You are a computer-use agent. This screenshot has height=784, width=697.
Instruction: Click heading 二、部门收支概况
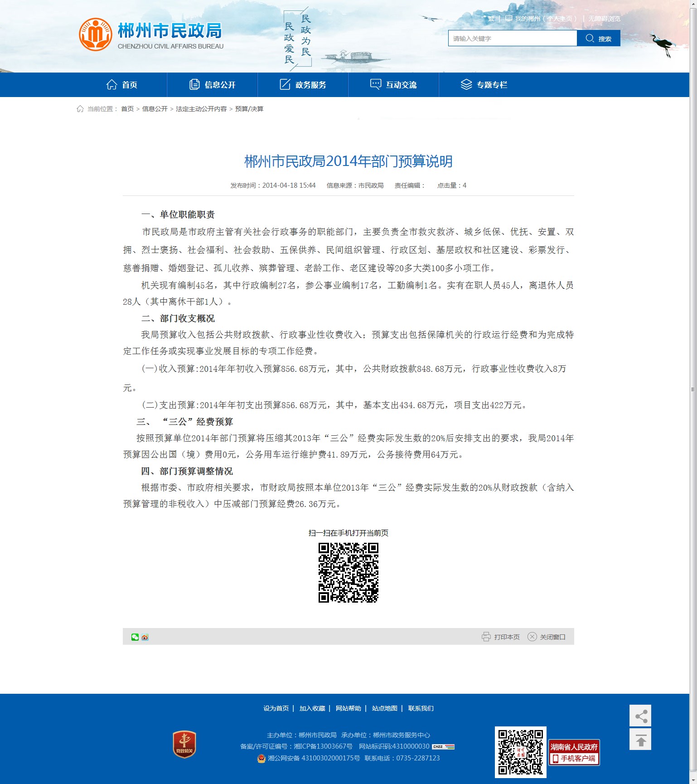(x=178, y=318)
